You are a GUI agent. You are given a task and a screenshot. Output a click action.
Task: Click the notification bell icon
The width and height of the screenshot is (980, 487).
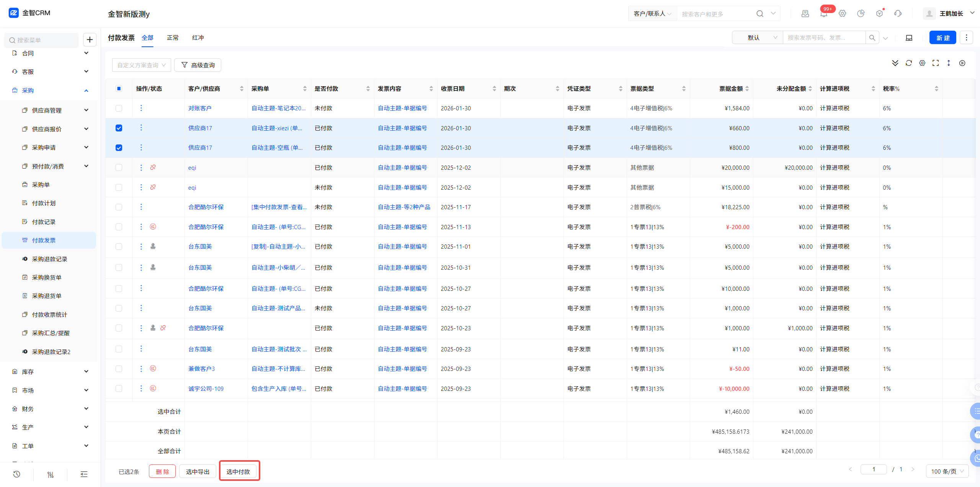824,14
